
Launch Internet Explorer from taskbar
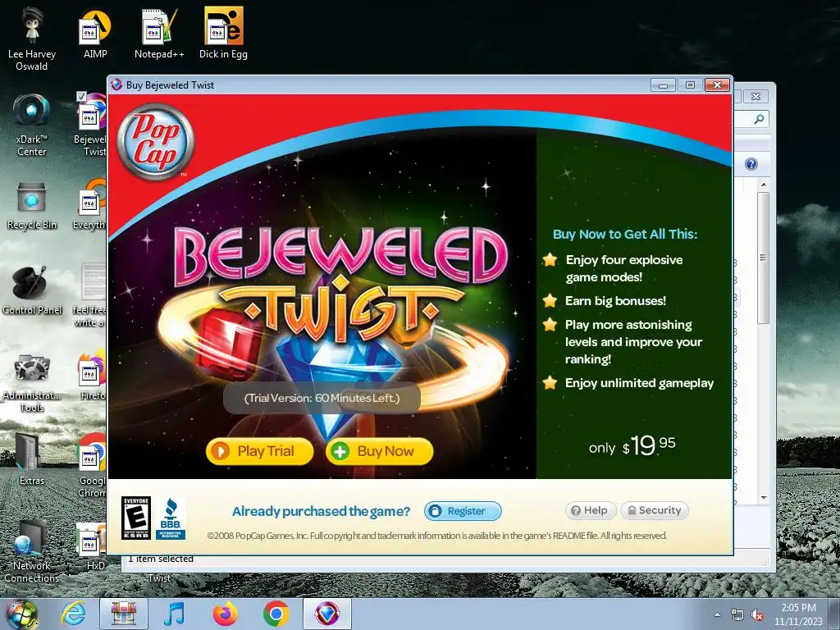pos(73,614)
